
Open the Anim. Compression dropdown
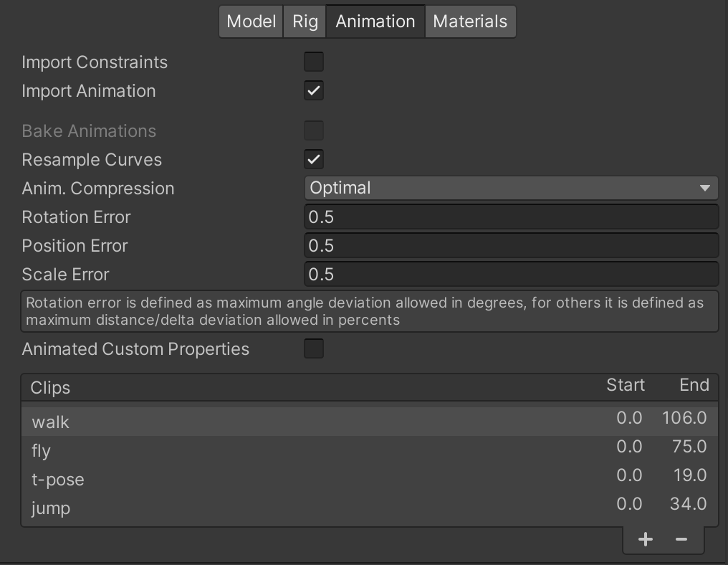511,188
